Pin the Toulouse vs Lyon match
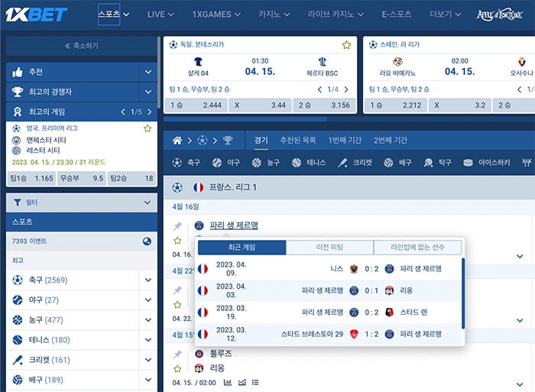The width and height of the screenshot is (535, 392). coord(177,354)
